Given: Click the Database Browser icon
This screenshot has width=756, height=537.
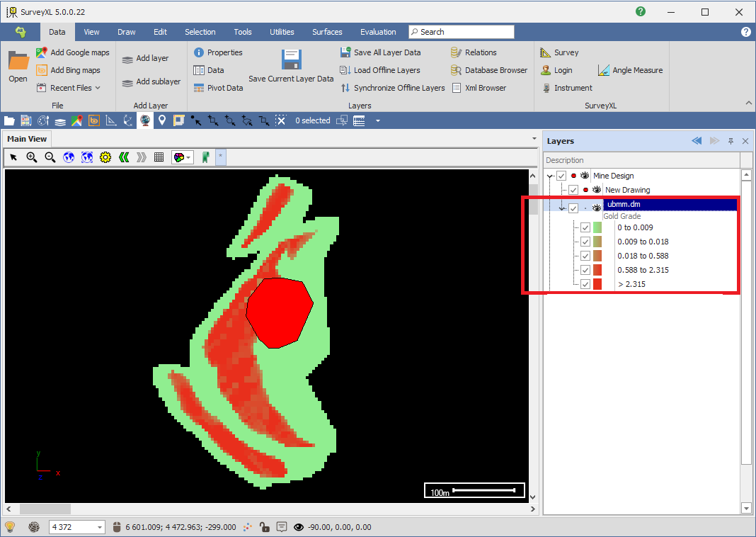Looking at the screenshot, I should click(x=457, y=70).
